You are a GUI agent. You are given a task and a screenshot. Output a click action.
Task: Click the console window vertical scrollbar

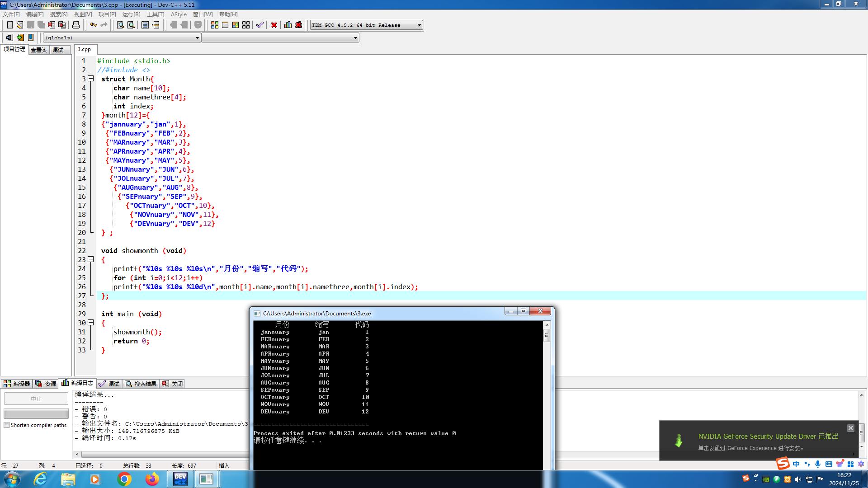[547, 336]
